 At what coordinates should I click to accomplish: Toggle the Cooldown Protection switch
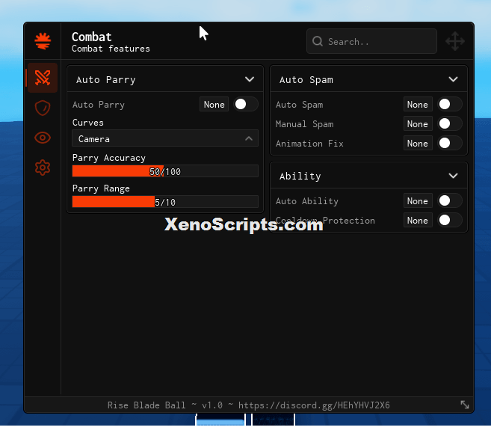point(450,220)
